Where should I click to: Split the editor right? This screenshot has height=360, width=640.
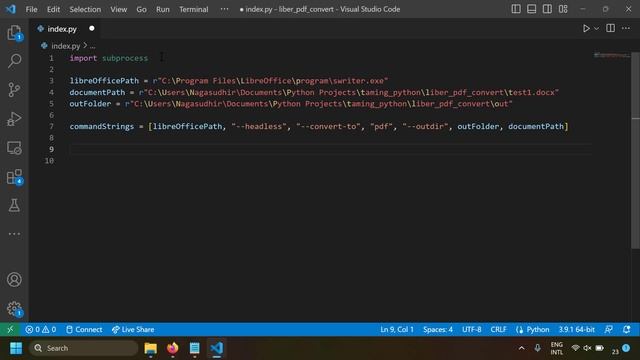point(610,28)
